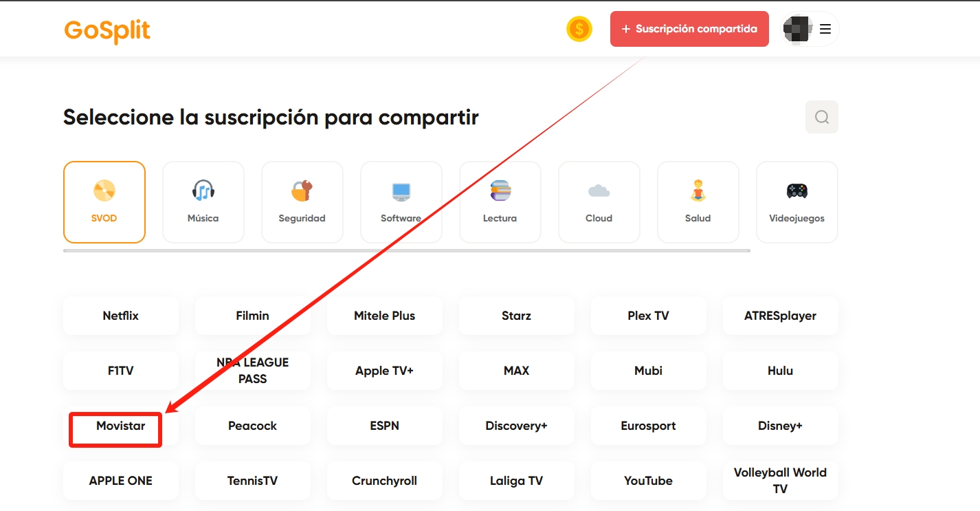Select the Cloud category tab

(x=599, y=202)
